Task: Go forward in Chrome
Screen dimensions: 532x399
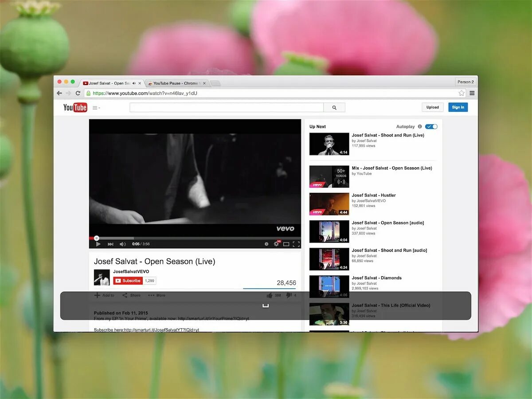Action: [68, 93]
